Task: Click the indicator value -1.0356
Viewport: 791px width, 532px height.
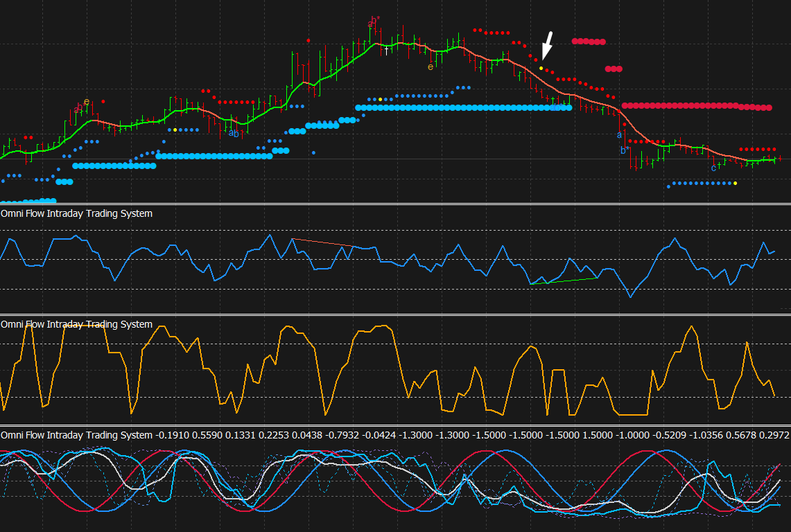Action: (x=706, y=435)
